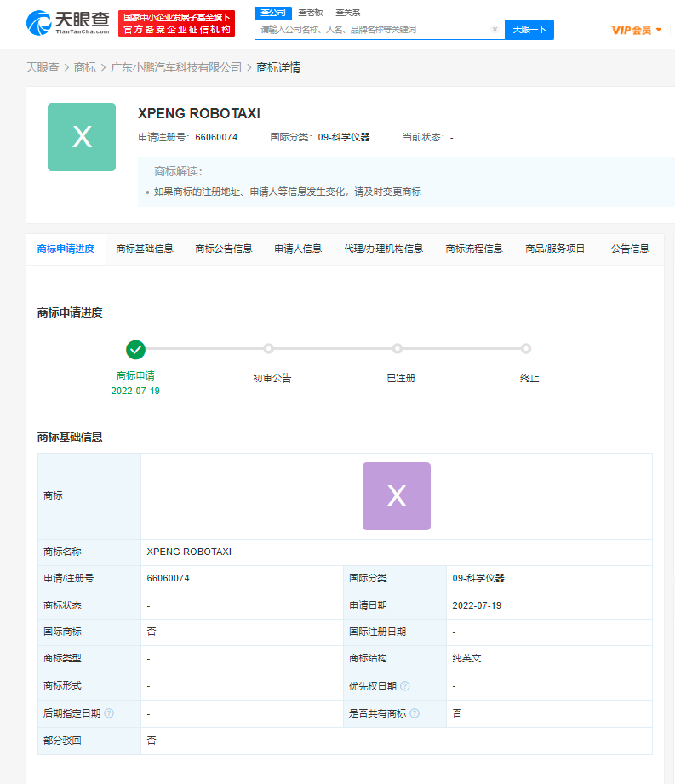Viewport: 675px width, 784px height.
Task: Click the 商标基础信息 section heading
Action: pos(70,437)
